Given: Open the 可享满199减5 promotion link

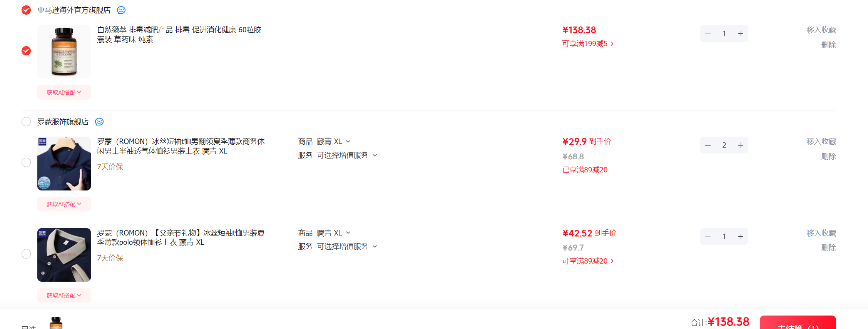Looking at the screenshot, I should (x=588, y=43).
